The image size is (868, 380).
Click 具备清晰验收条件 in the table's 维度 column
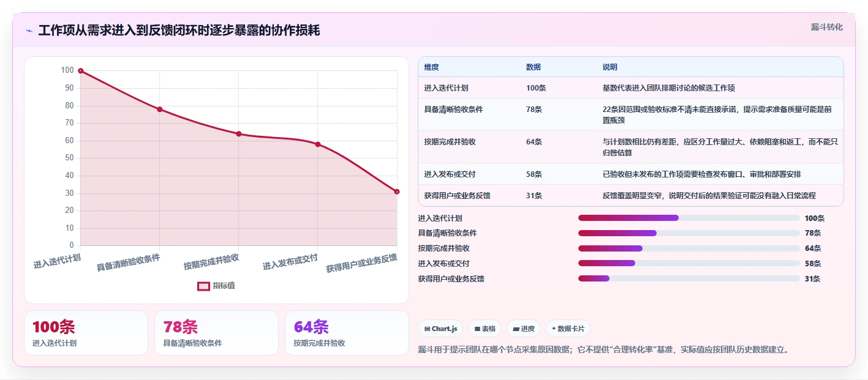point(453,110)
